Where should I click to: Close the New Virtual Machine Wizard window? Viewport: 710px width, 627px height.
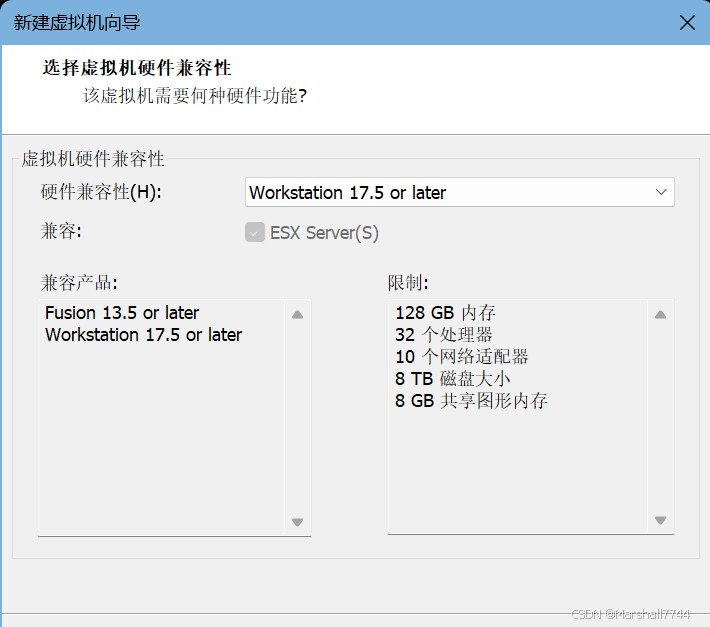click(x=687, y=22)
